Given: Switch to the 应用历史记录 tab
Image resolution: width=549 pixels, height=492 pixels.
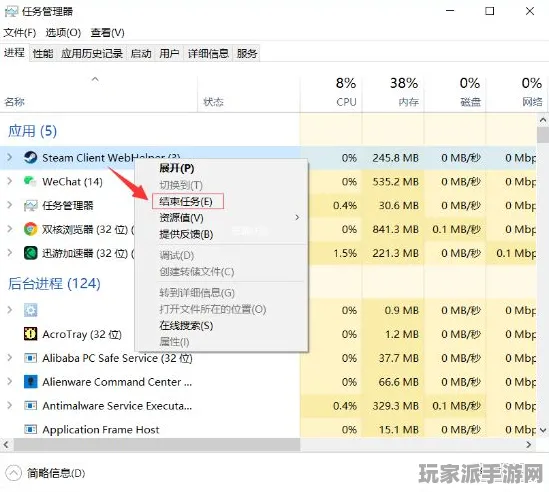Looking at the screenshot, I should point(92,54).
